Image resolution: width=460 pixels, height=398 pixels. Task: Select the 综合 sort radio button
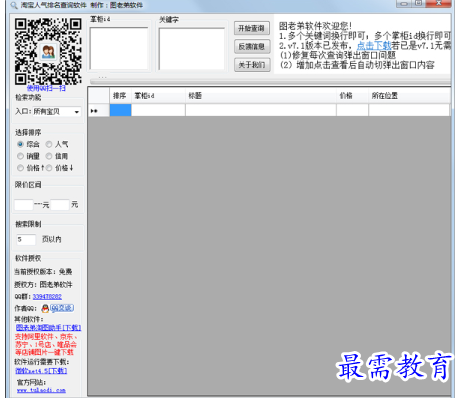(x=20, y=144)
